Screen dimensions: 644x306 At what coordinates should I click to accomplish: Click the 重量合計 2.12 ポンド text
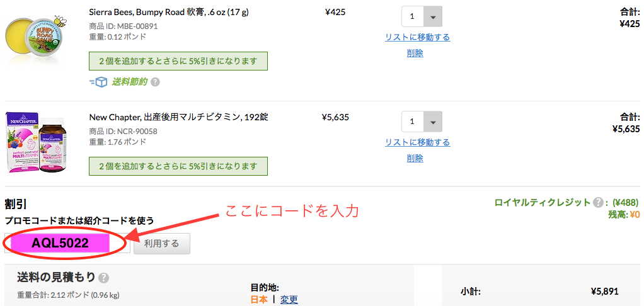[x=68, y=295]
